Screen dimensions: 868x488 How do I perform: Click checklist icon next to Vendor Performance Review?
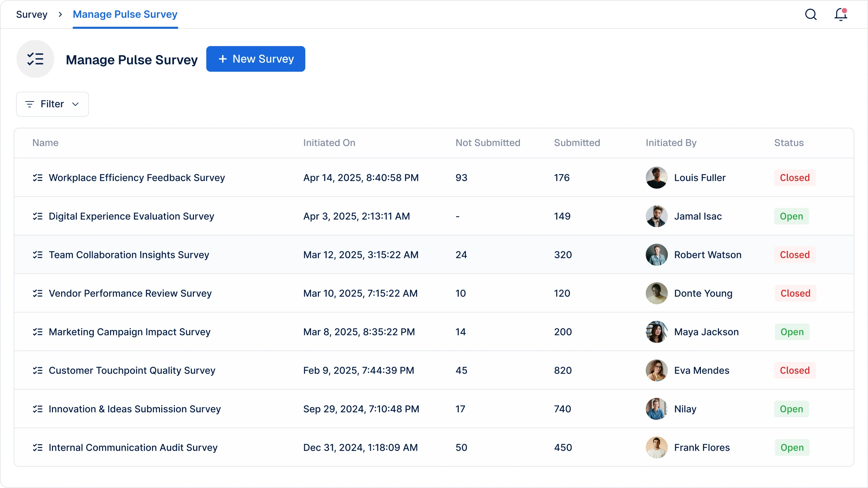tap(38, 293)
